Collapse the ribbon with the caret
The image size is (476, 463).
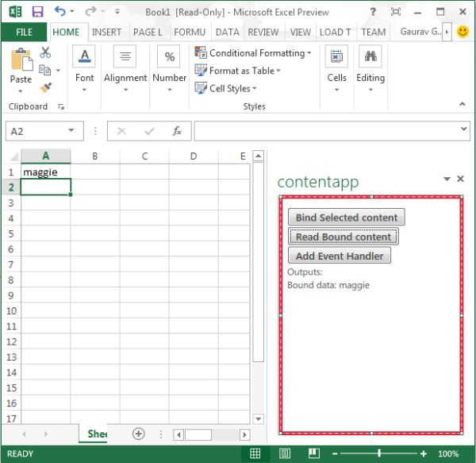(462, 104)
